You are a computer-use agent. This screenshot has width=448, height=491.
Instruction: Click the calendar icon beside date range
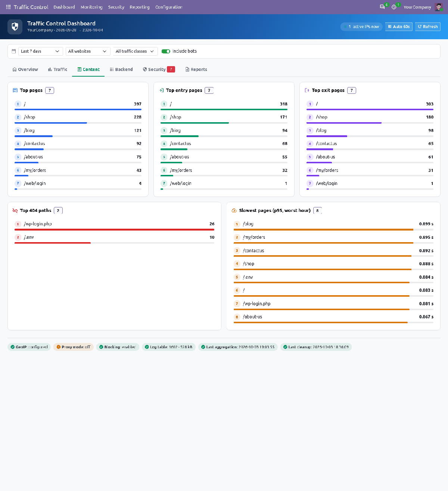[x=14, y=51]
